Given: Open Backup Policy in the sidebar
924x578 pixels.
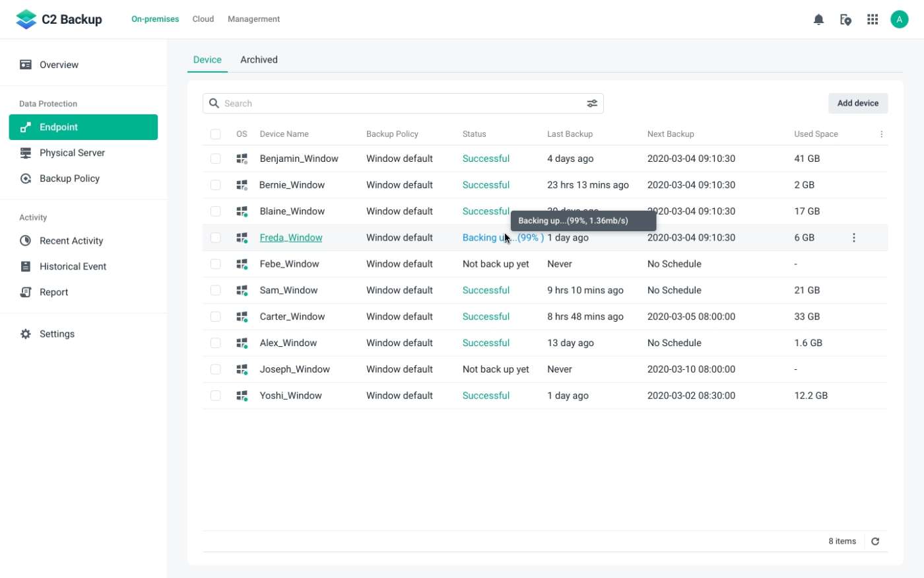Looking at the screenshot, I should 69,178.
